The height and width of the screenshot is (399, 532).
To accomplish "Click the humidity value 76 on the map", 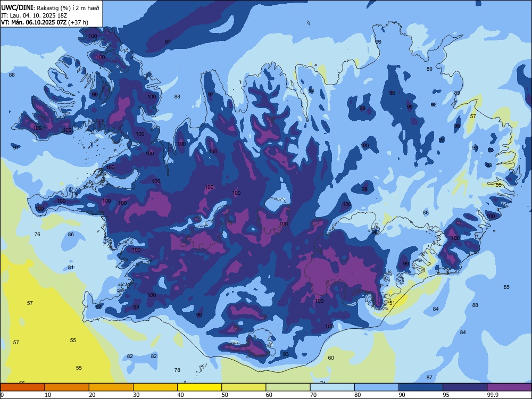I will (37, 235).
